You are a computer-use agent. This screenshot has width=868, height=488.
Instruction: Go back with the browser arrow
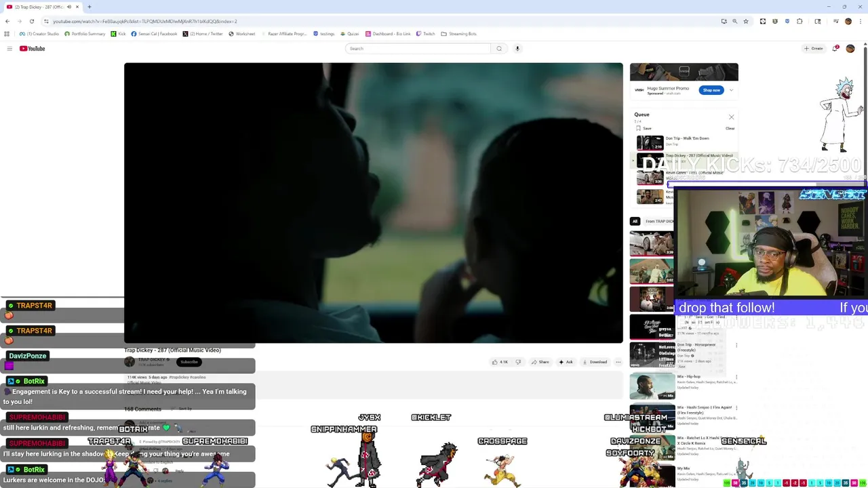pyautogui.click(x=7, y=21)
